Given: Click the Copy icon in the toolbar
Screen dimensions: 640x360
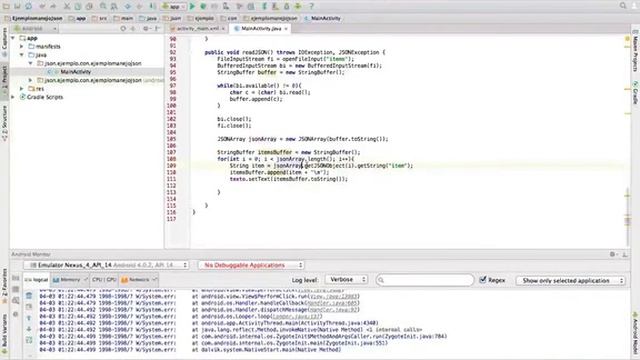Looking at the screenshot, I should pyautogui.click(x=78, y=6).
